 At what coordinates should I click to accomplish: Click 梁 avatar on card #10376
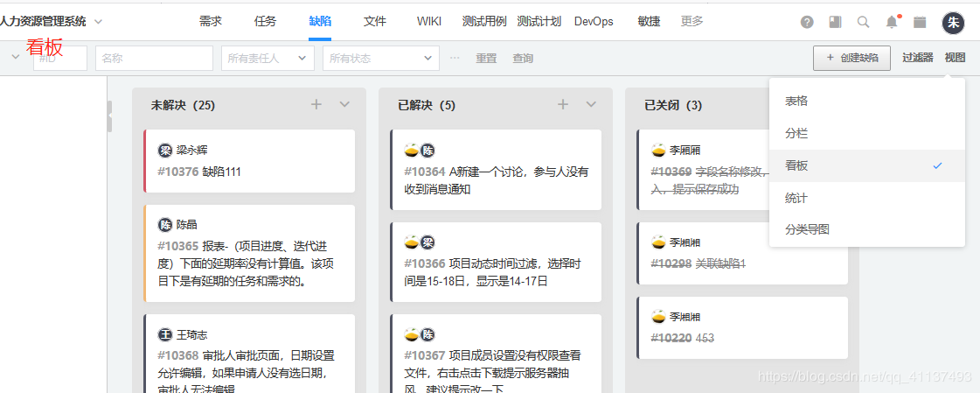[165, 151]
